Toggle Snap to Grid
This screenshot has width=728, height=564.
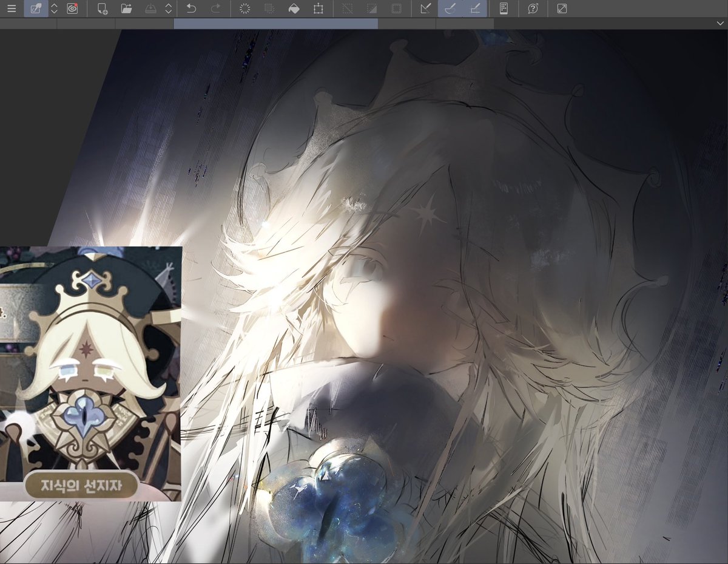click(x=474, y=8)
